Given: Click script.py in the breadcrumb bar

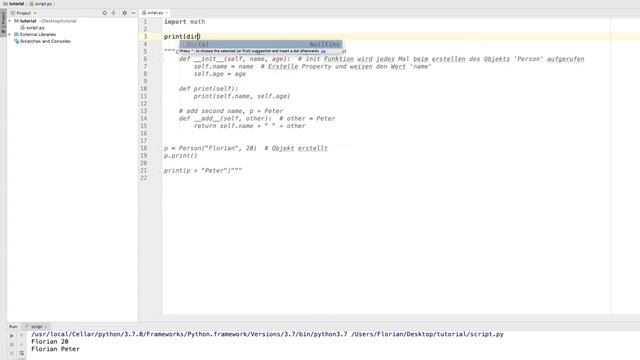Looking at the screenshot, I should pos(41,4).
